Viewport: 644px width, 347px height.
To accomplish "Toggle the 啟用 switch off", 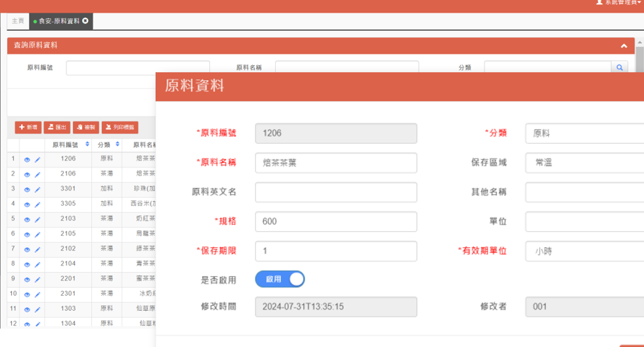I will pyautogui.click(x=280, y=279).
